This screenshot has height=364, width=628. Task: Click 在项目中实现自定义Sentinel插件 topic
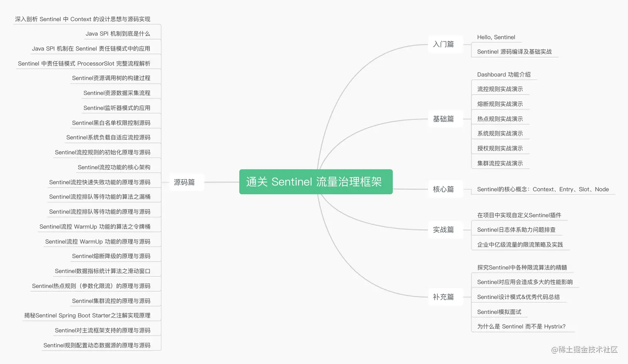[519, 215]
